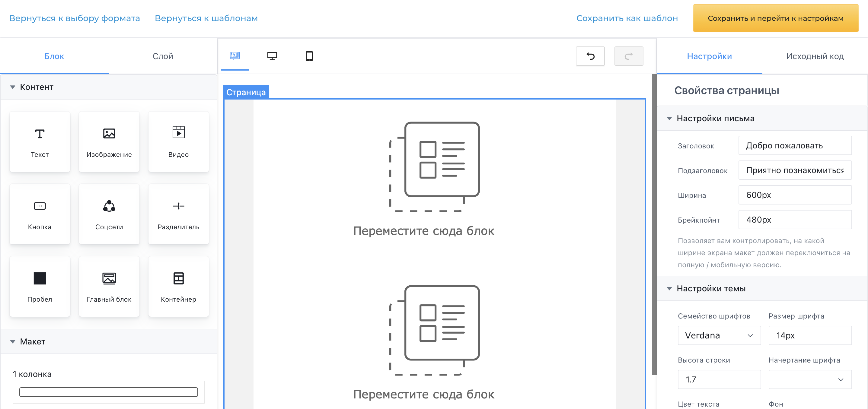This screenshot has height=409, width=868.
Task: Click the undo arrow icon
Action: tap(590, 56)
